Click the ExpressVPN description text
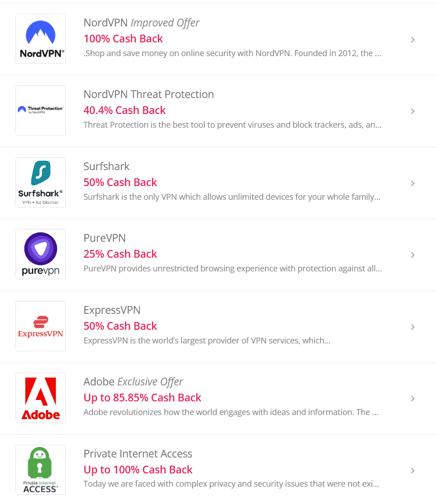Viewport: 436px width, 504px height. [207, 341]
